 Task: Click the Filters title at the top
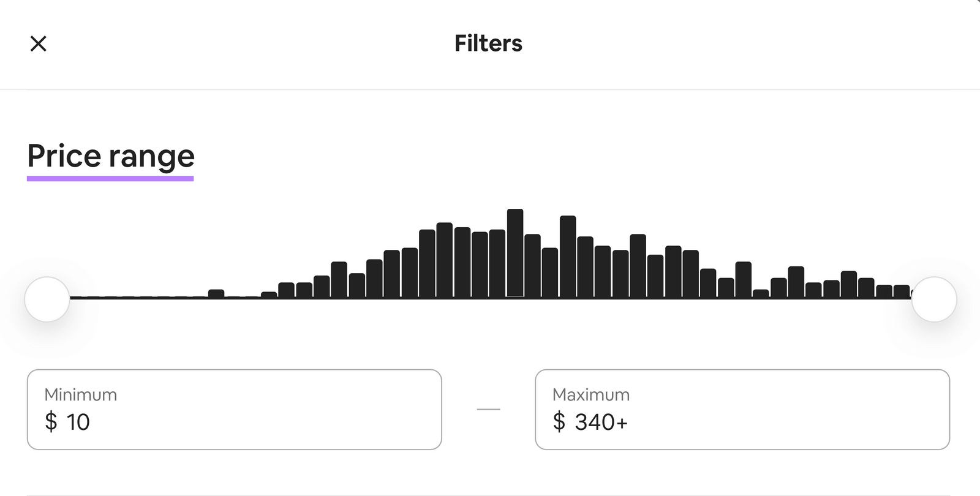click(x=488, y=43)
